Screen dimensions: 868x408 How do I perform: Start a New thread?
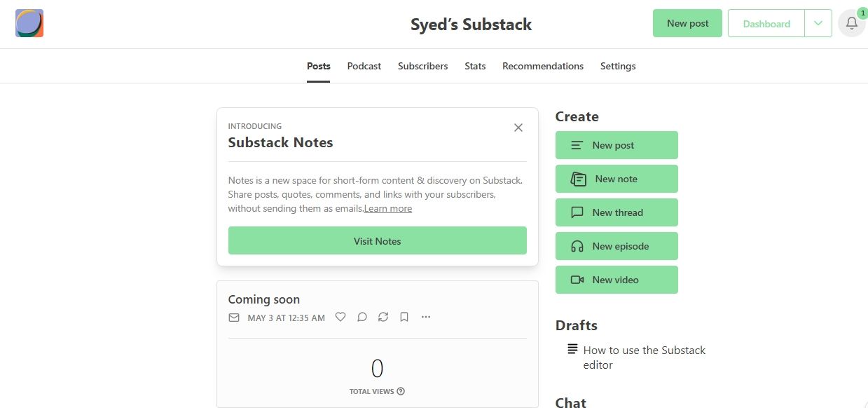[x=616, y=212]
